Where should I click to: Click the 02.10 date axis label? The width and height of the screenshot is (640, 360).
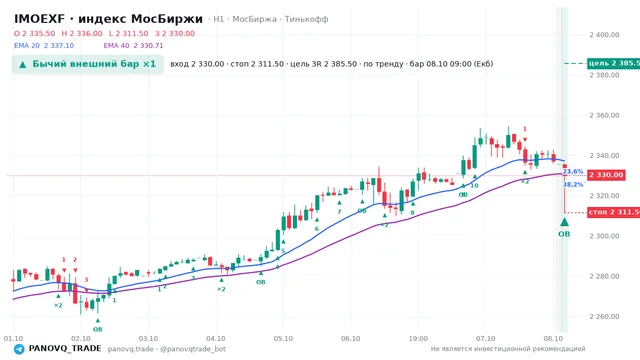[x=81, y=339]
